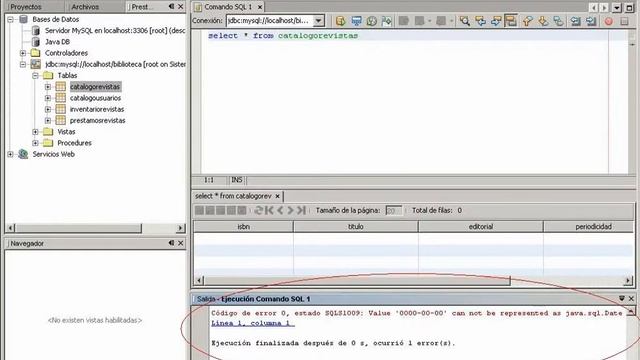Expand the catalogorevistas table
640x360 pixels.
[48, 87]
